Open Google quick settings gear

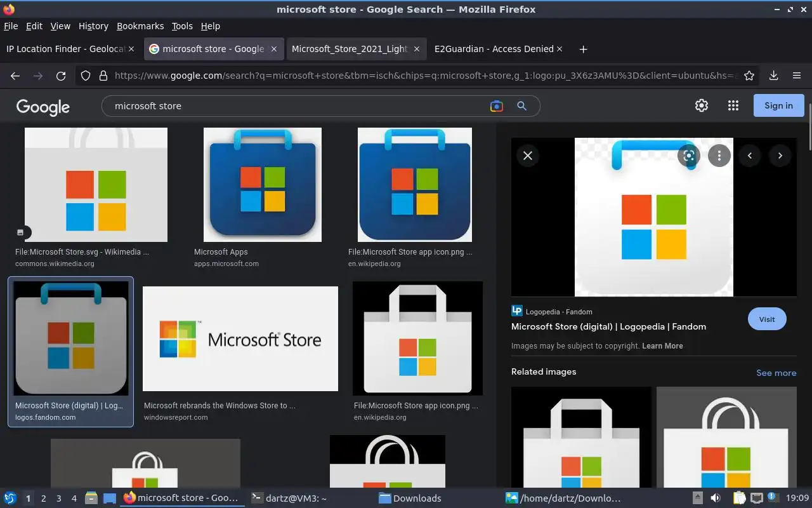coord(701,105)
